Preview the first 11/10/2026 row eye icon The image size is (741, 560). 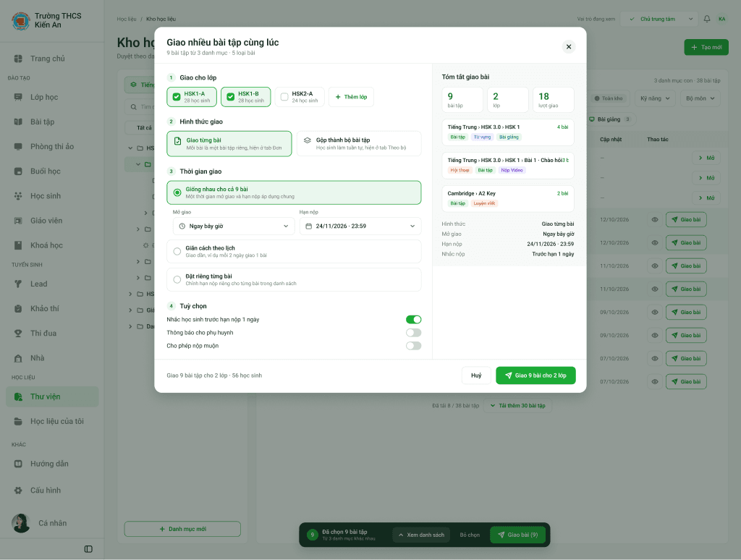(x=655, y=266)
